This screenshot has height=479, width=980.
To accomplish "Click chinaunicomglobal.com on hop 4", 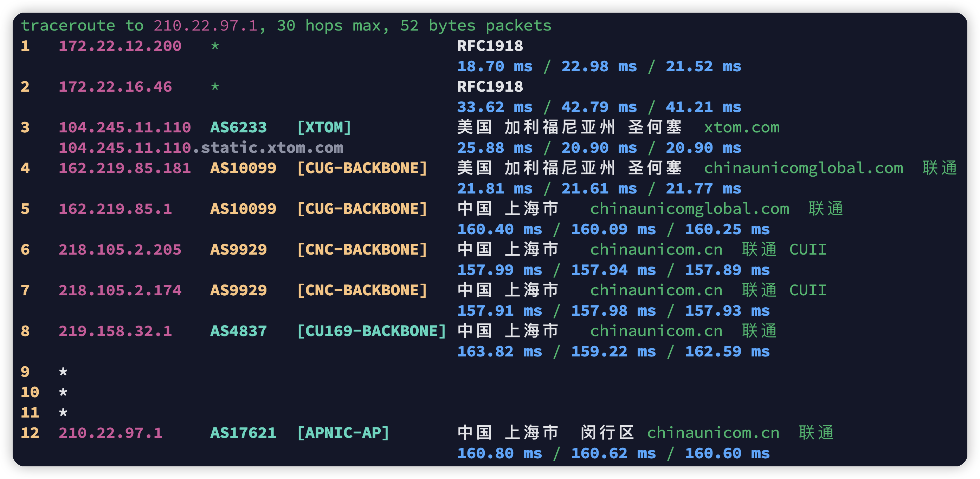I will (x=804, y=169).
